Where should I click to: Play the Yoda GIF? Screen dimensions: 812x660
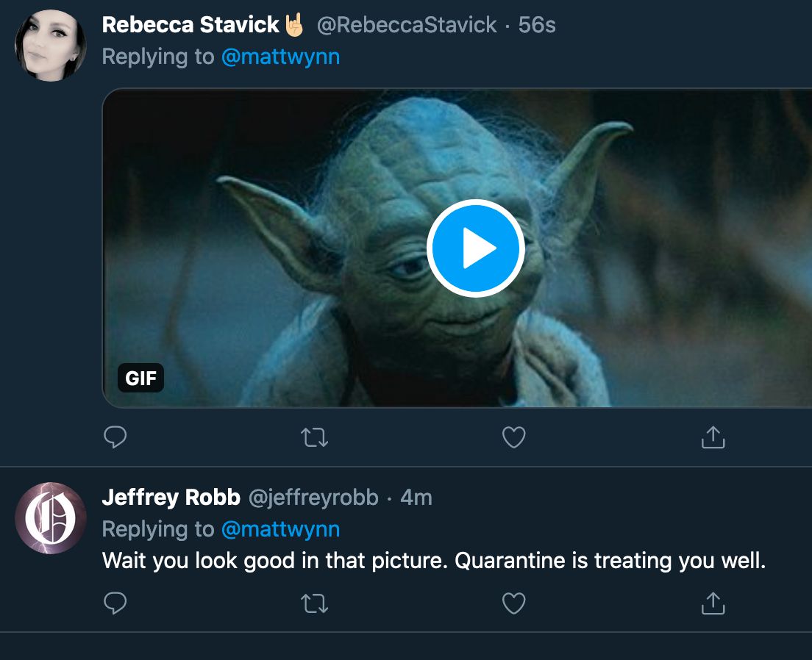point(475,248)
